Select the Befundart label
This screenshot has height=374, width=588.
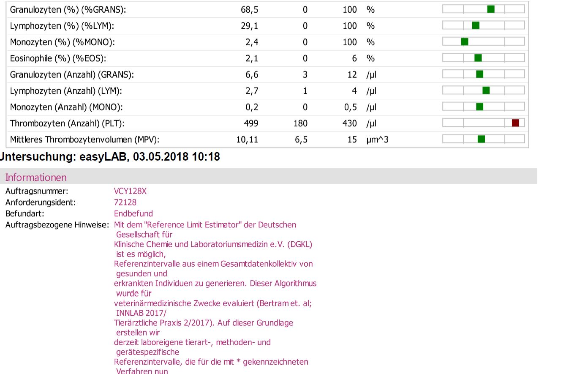pos(25,214)
